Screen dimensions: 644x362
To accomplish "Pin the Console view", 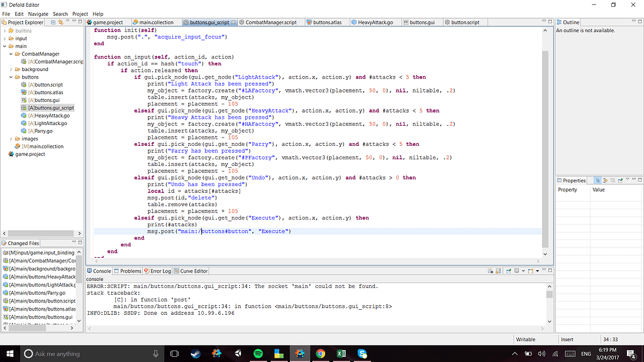I will click(x=508, y=271).
